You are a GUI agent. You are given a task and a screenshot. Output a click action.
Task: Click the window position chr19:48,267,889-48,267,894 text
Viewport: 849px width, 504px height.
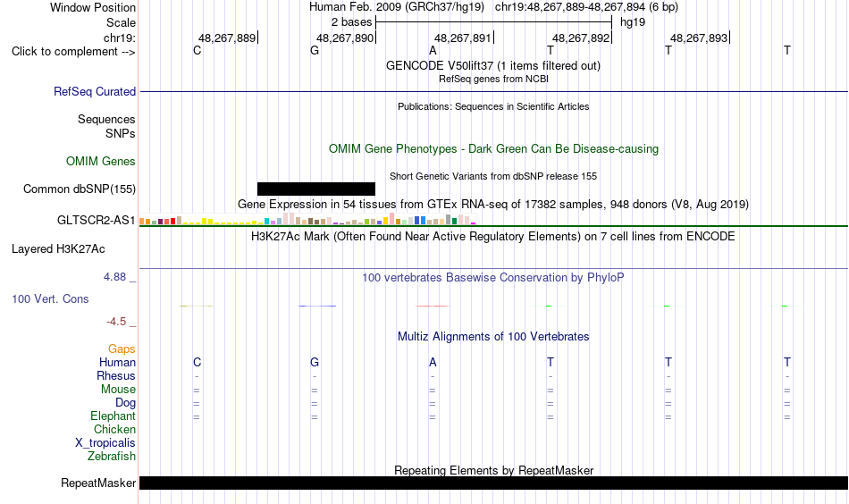586,7
